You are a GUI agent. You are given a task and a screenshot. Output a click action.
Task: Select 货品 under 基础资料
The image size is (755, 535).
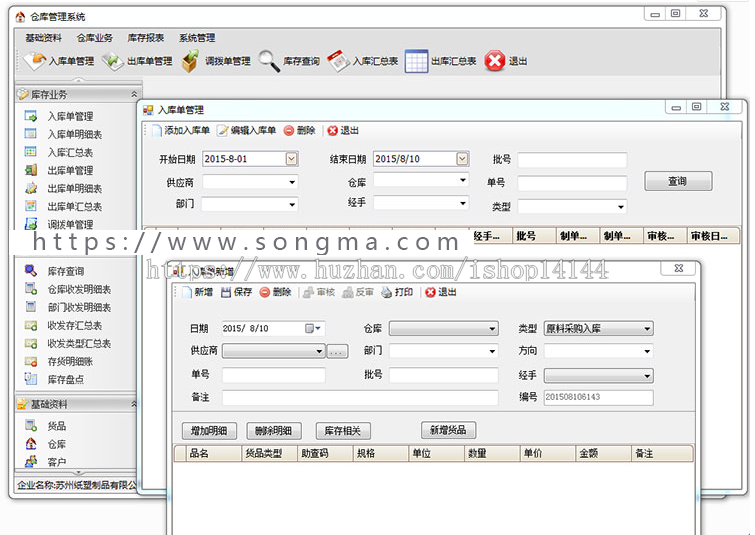tap(56, 426)
